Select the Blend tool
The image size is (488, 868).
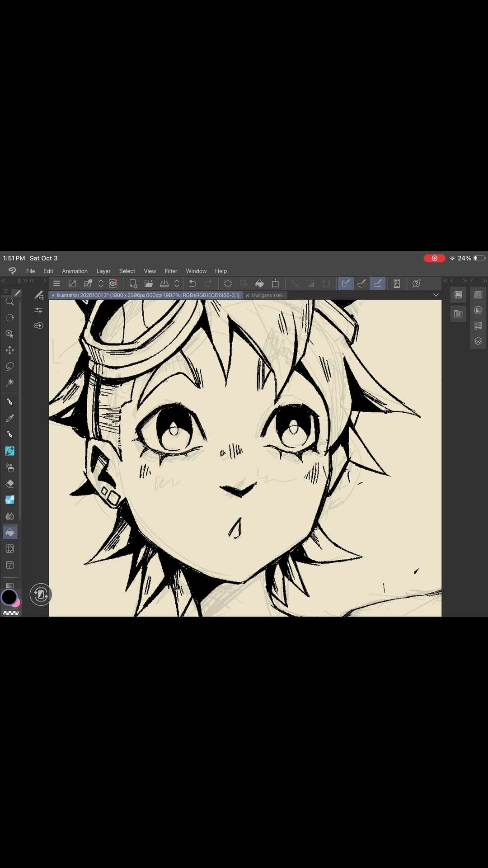coord(9,516)
